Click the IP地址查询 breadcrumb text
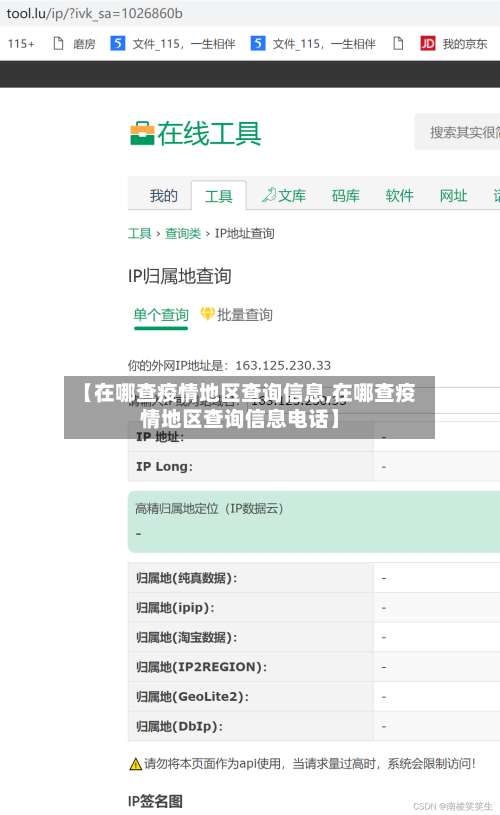Screen dimensions: 500x815 tap(244, 233)
